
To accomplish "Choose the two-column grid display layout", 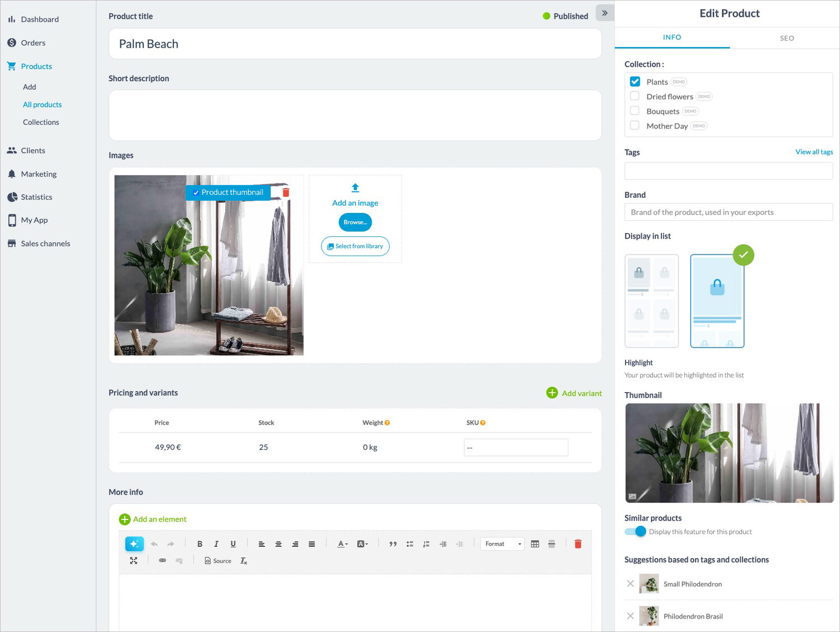I will pos(652,301).
